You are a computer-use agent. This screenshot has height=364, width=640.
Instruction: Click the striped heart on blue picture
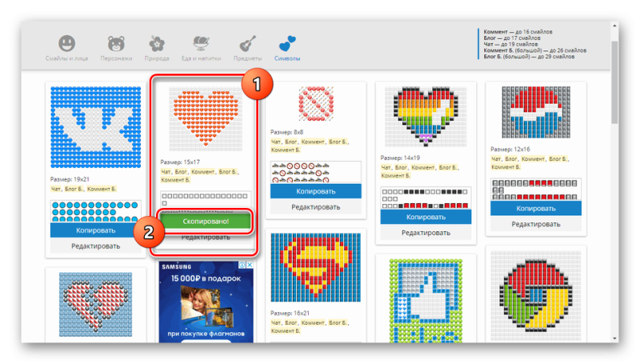(95, 305)
